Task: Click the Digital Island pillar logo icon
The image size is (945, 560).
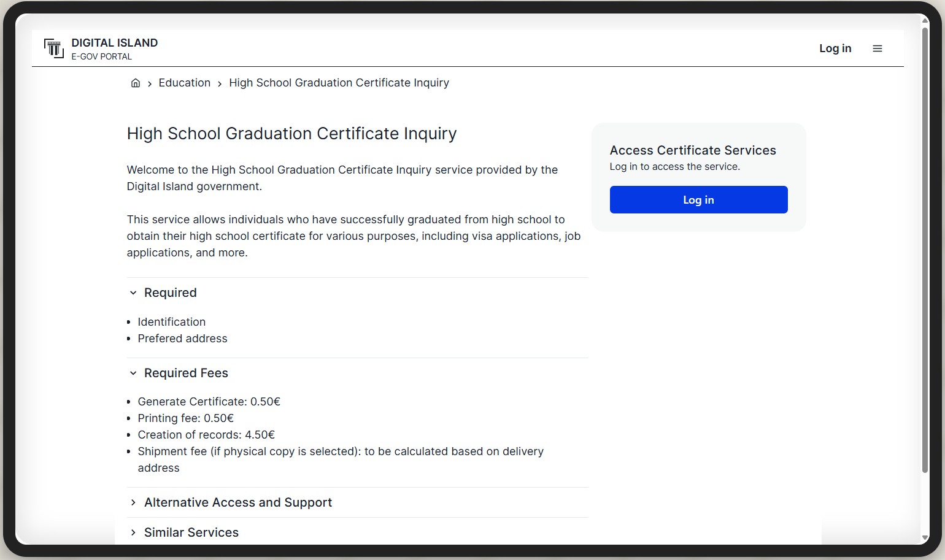Action: 54,48
